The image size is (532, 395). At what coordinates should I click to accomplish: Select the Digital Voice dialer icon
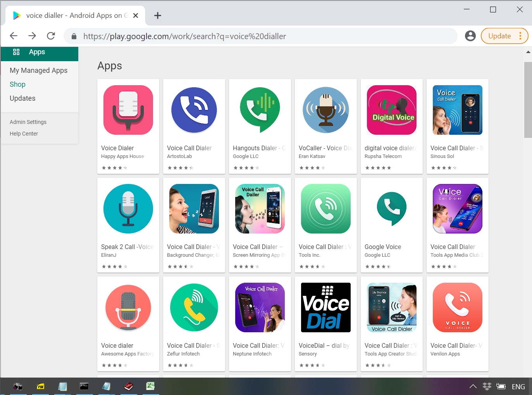pyautogui.click(x=392, y=110)
